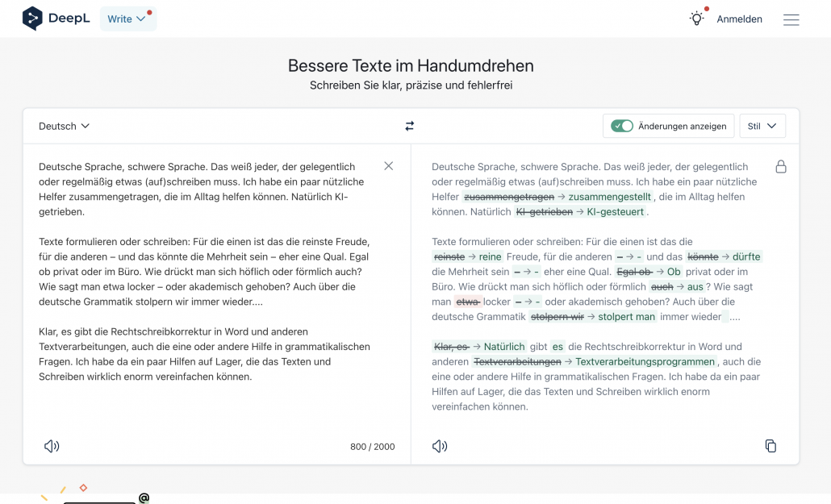
Task: Click the swap panels arrows icon
Action: [x=409, y=126]
